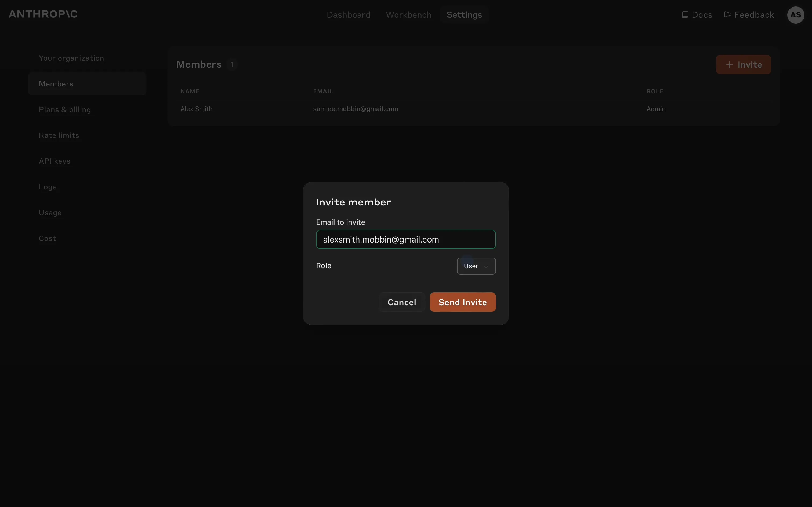Screen dimensions: 812x507
Task: Open the Rate limits page
Action: (59, 135)
